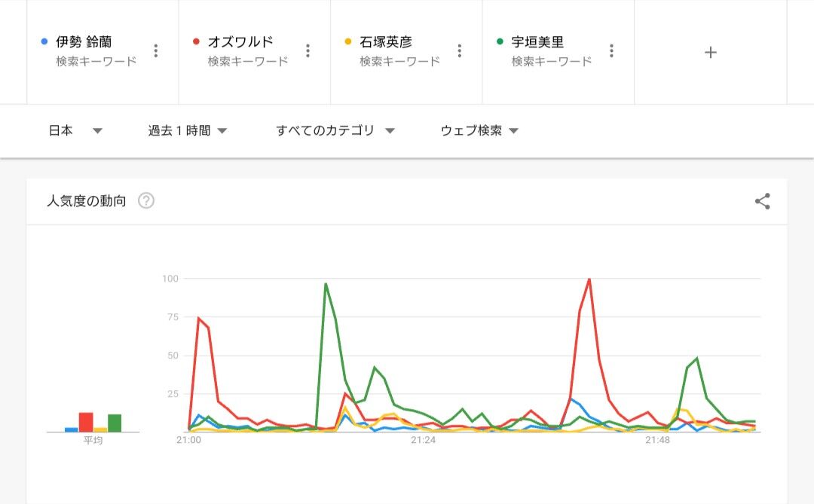
Task: Open the 過去 1 時間 time range dropdown
Action: (x=187, y=130)
